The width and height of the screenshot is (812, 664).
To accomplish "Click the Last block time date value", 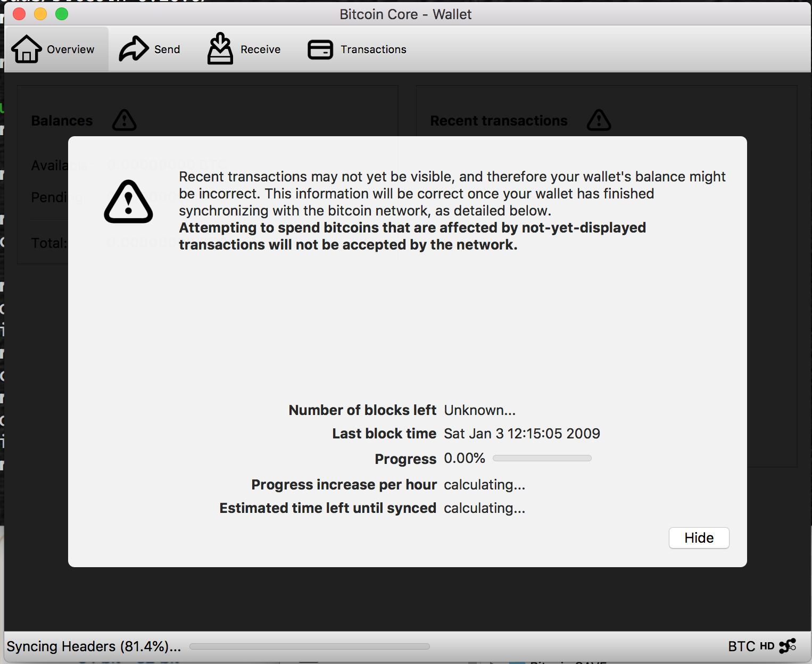I will 521,434.
